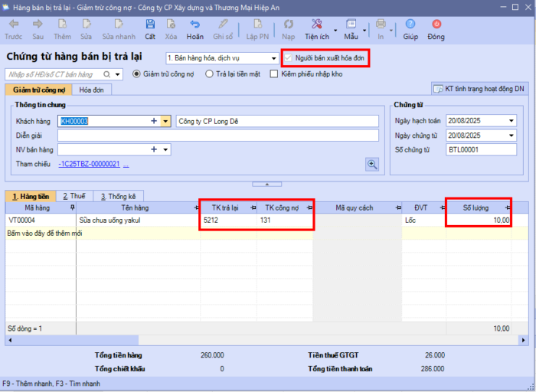Click the Xóa delete icon
This screenshot has width=536, height=392.
tap(171, 28)
